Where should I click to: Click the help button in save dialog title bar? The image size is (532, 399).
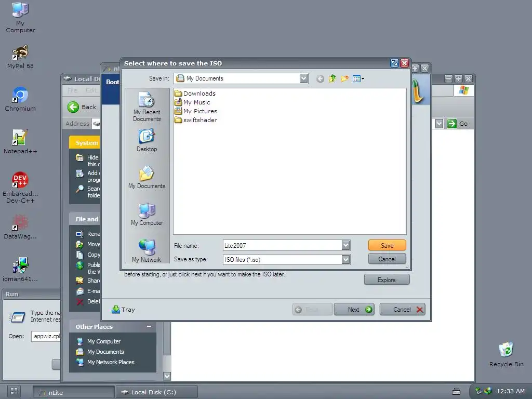[394, 63]
